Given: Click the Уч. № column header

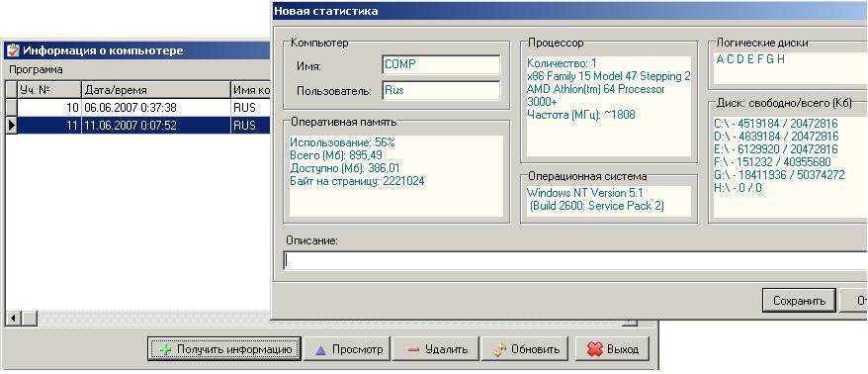Looking at the screenshot, I should tap(49, 90).
